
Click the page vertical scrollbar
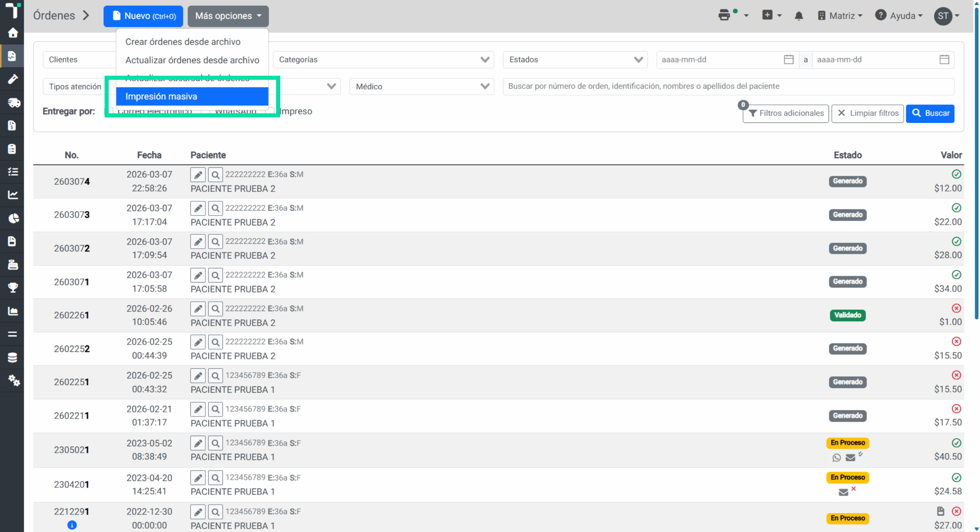point(976,163)
